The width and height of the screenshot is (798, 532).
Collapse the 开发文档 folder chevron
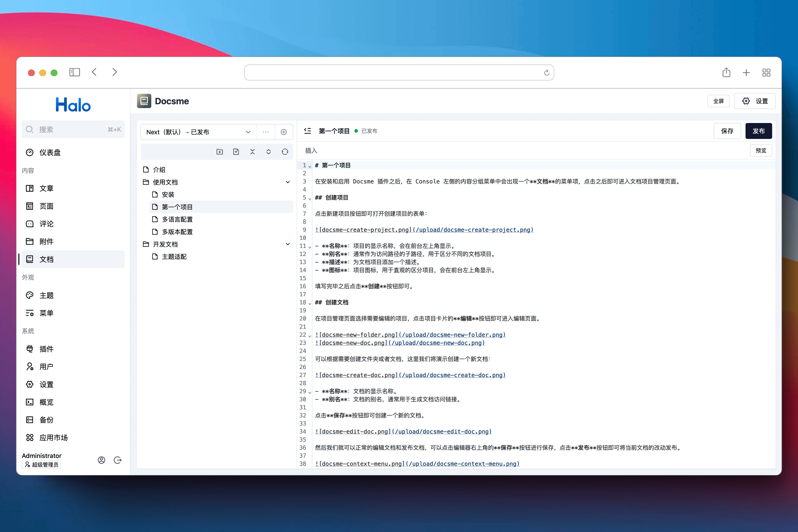288,244
